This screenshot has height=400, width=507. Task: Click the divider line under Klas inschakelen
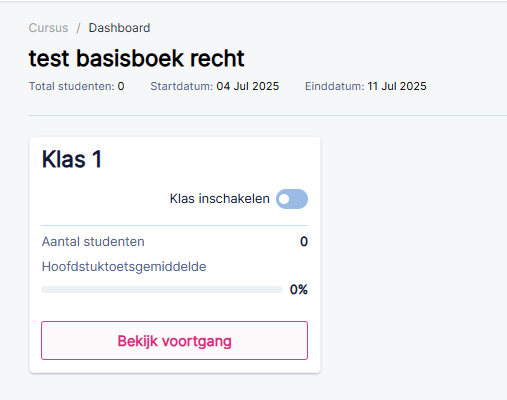[x=174, y=225]
